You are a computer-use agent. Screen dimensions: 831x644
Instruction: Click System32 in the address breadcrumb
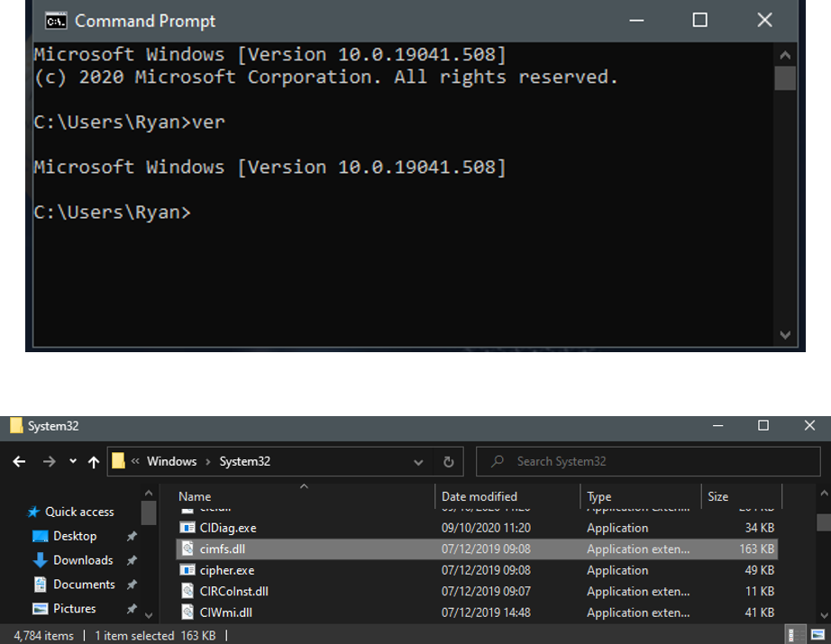coord(245,461)
